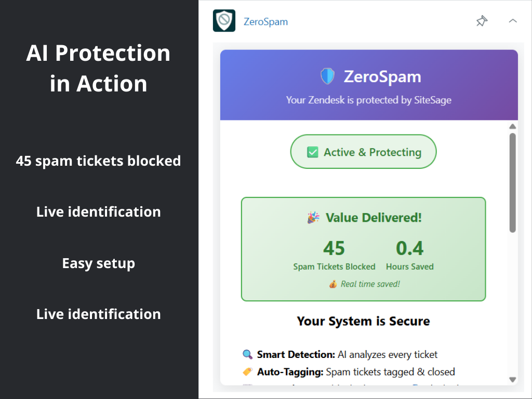Click the Auto-Tagging tag icon
The width and height of the screenshot is (532, 399).
click(247, 372)
